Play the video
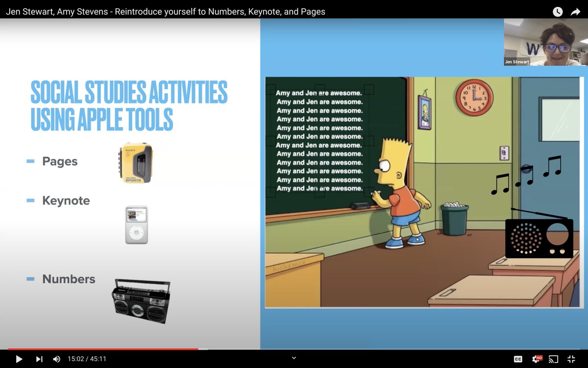 pos(19,359)
